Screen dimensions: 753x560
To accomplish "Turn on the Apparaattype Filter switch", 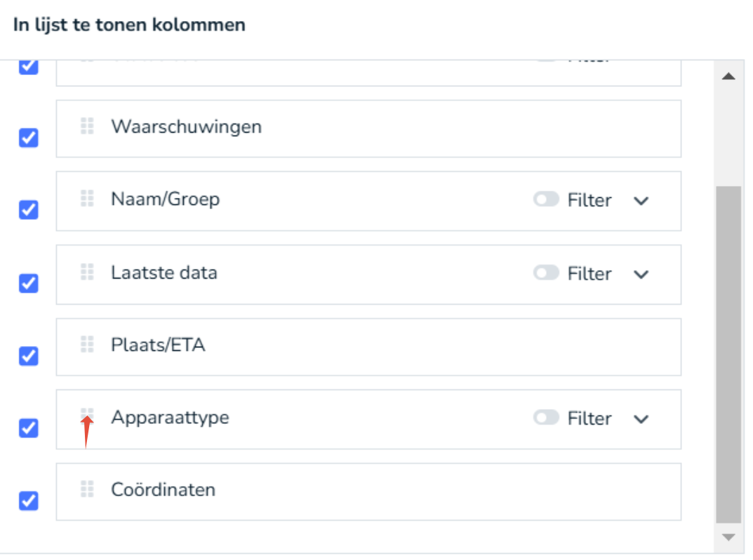I will [x=546, y=418].
